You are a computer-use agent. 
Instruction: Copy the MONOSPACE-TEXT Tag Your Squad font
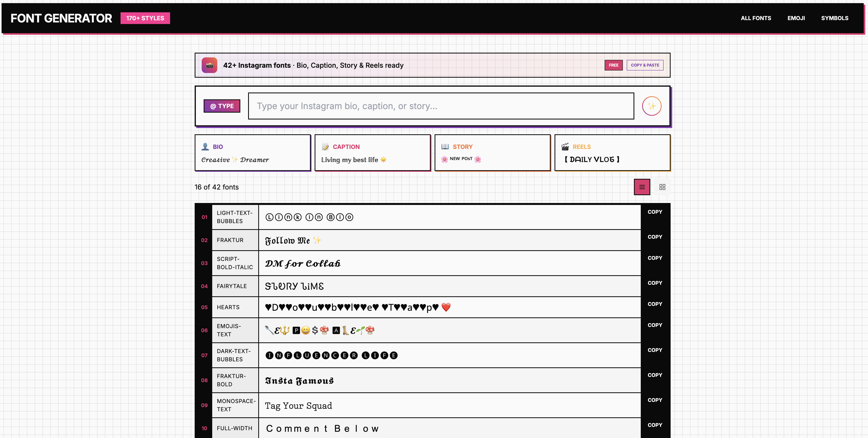[655, 400]
